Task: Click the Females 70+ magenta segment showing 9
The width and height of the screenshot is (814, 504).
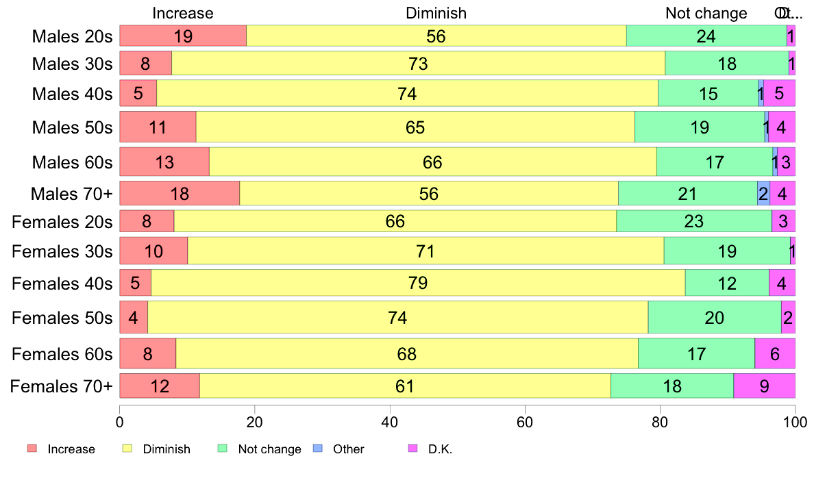Action: click(x=764, y=386)
